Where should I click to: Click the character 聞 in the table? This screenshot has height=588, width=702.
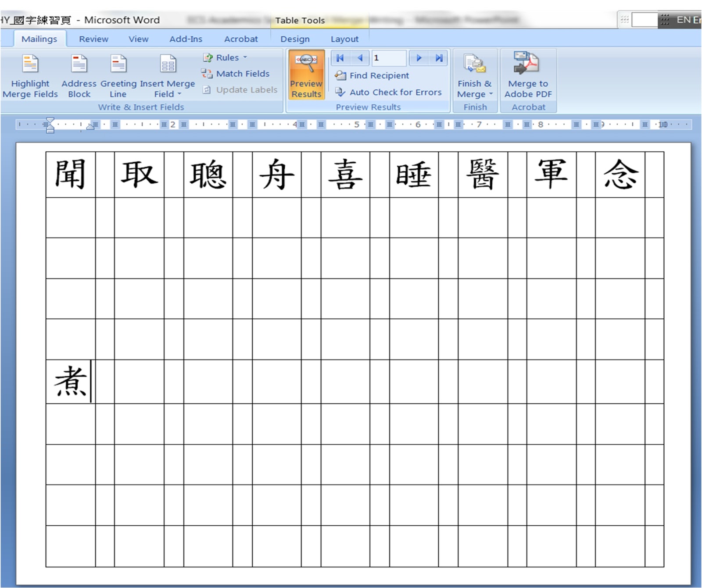(x=70, y=175)
